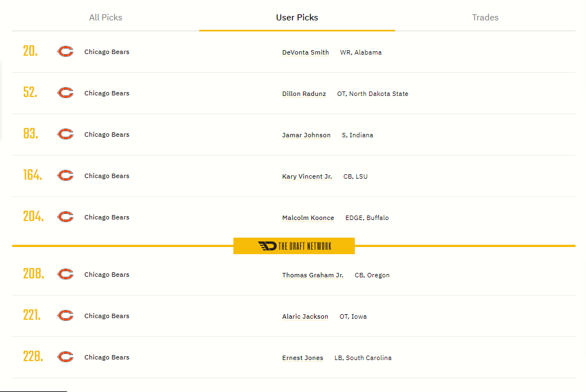This screenshot has width=586, height=392.
Task: Click 'LB, South Carolina' position text
Action: click(363, 358)
